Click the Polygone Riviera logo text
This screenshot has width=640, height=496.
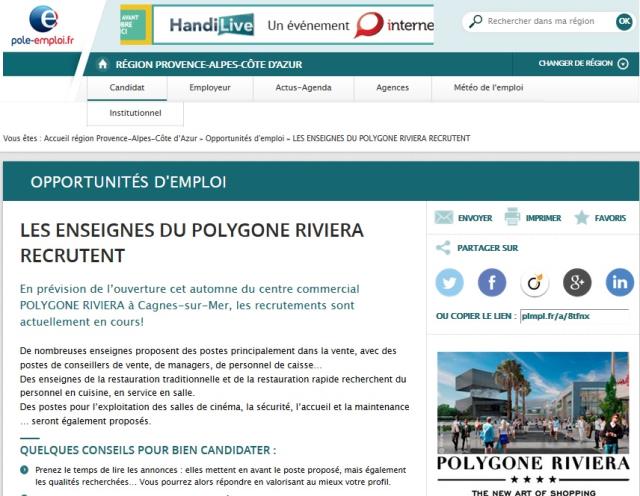pos(533,464)
